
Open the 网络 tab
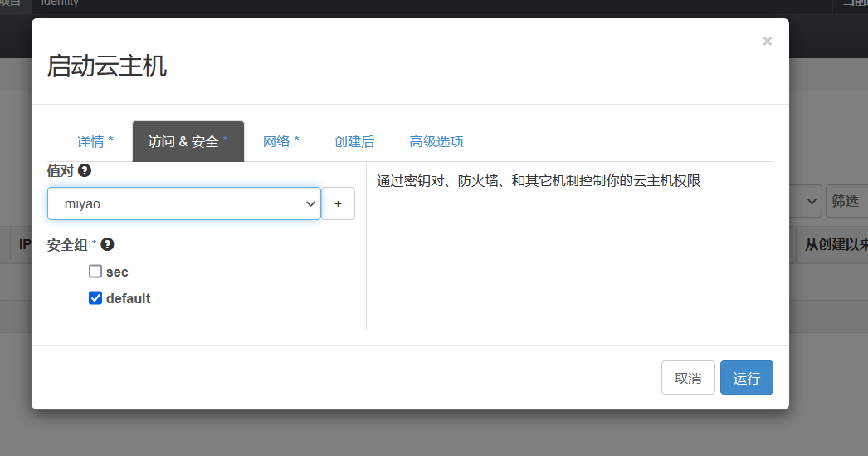pyautogui.click(x=280, y=142)
